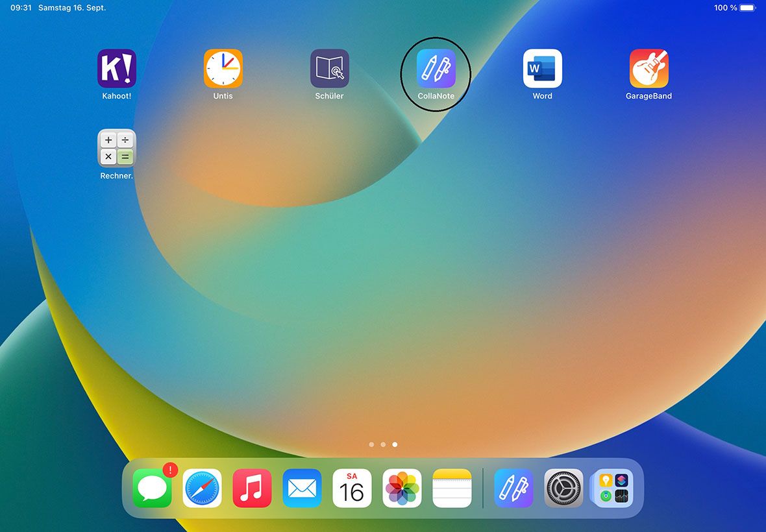Open Mail from the dock
766x532 pixels.
[302, 488]
